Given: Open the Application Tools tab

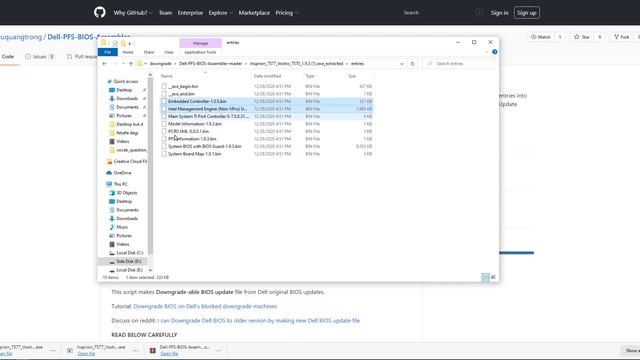Looking at the screenshot, I should tap(200, 52).
